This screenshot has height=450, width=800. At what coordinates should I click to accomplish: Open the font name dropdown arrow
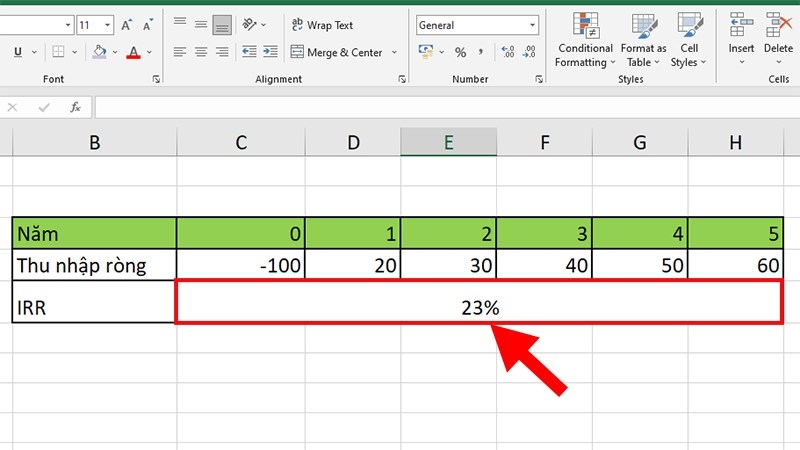tap(68, 25)
